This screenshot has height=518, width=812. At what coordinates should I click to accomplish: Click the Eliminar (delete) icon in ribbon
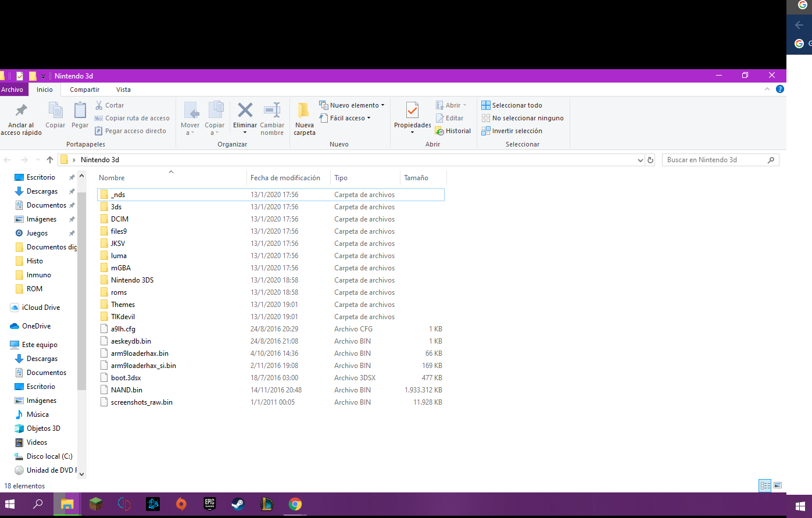(x=245, y=110)
